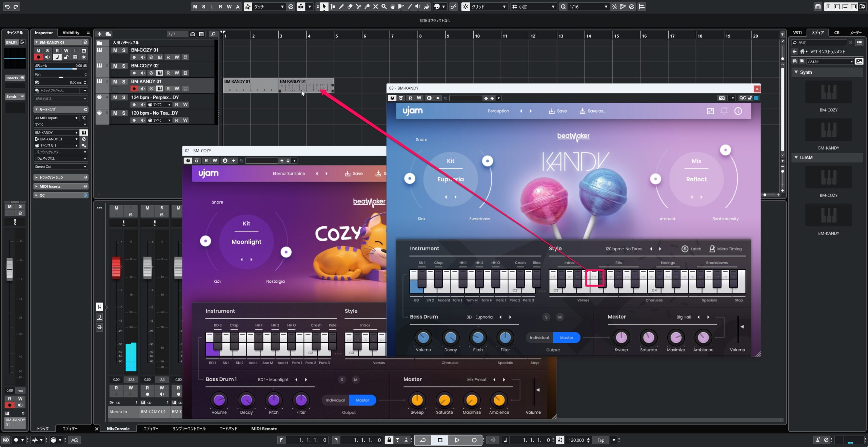Click Save as in the KANDY plugin

pos(592,111)
